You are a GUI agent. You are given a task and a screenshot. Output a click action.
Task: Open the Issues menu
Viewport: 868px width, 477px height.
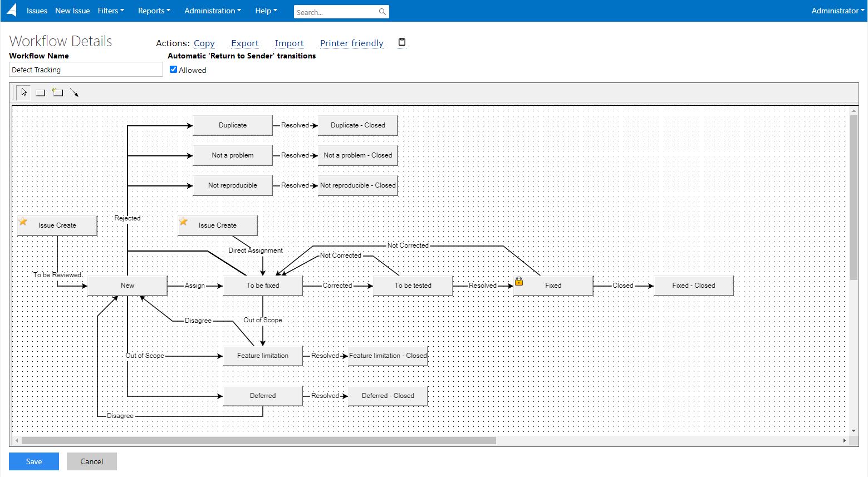pyautogui.click(x=37, y=10)
